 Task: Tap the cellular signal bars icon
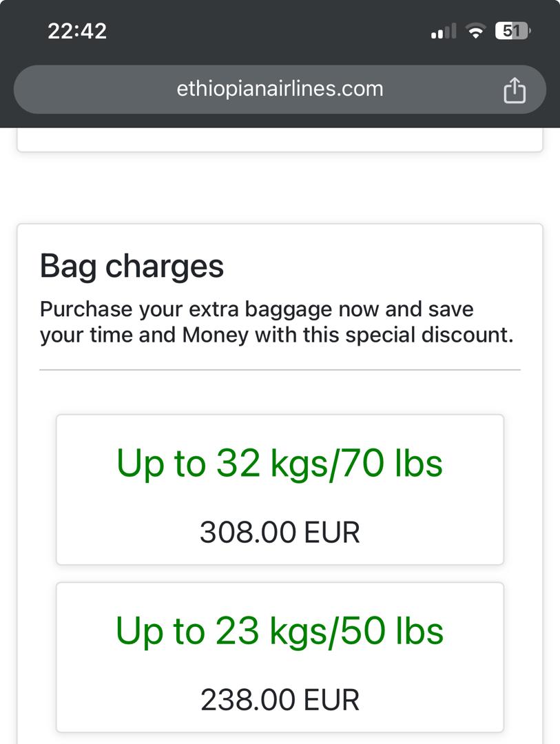[x=444, y=31]
